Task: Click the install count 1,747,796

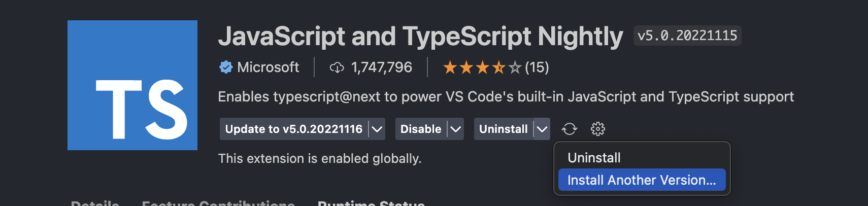Action: [382, 67]
